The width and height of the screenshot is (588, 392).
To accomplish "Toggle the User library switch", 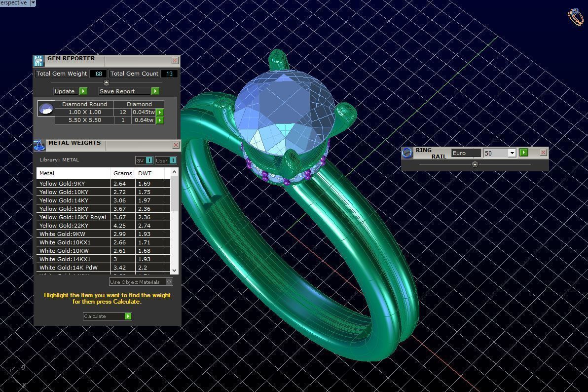I will click(173, 160).
